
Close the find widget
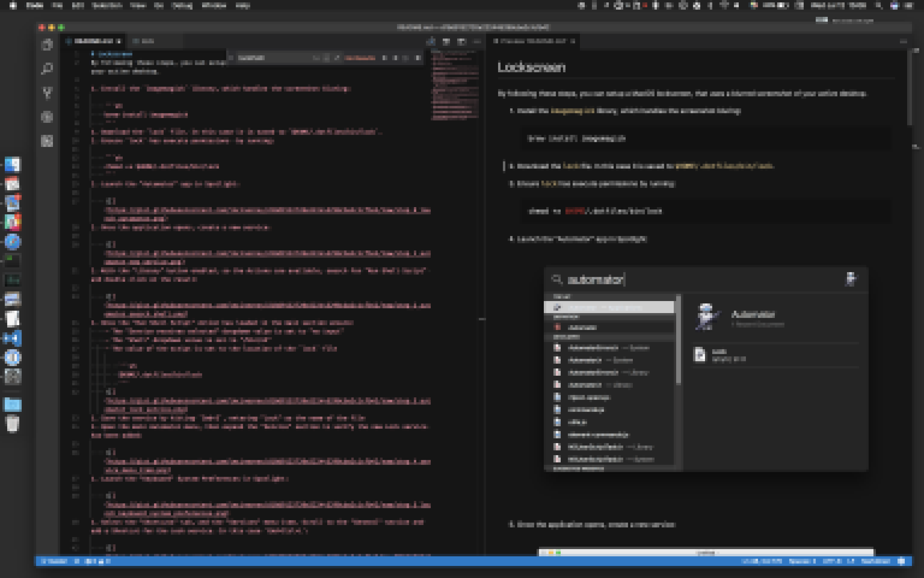point(418,58)
